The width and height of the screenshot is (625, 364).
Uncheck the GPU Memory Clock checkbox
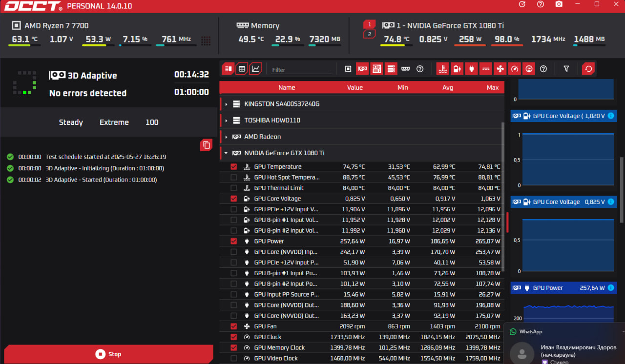pyautogui.click(x=233, y=348)
